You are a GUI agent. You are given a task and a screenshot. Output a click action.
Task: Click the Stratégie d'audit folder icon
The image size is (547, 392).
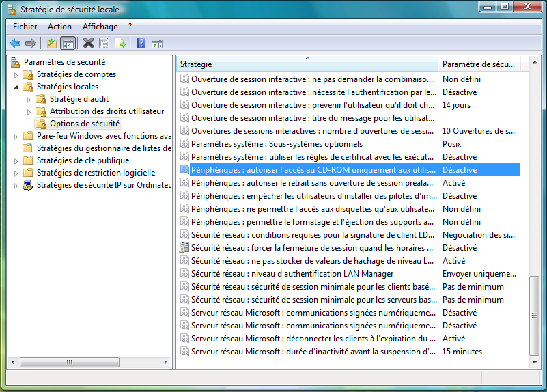(x=41, y=99)
